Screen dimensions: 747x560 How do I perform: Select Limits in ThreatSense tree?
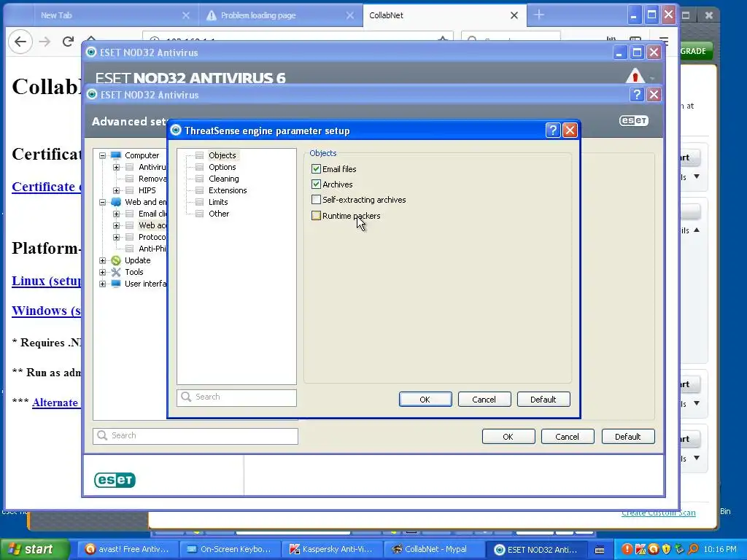pyautogui.click(x=218, y=202)
